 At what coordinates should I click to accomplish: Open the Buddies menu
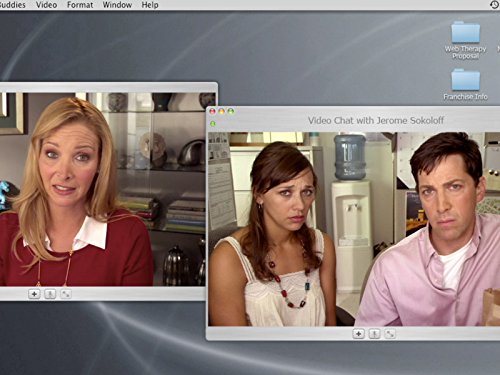coord(12,5)
